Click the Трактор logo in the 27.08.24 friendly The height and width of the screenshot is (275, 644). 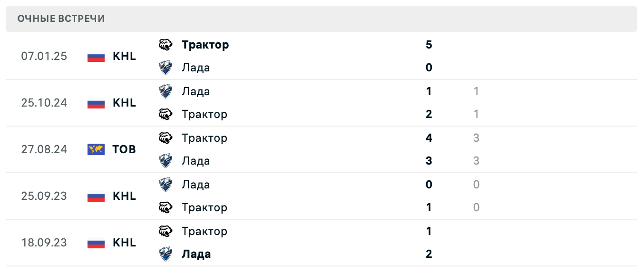point(165,138)
